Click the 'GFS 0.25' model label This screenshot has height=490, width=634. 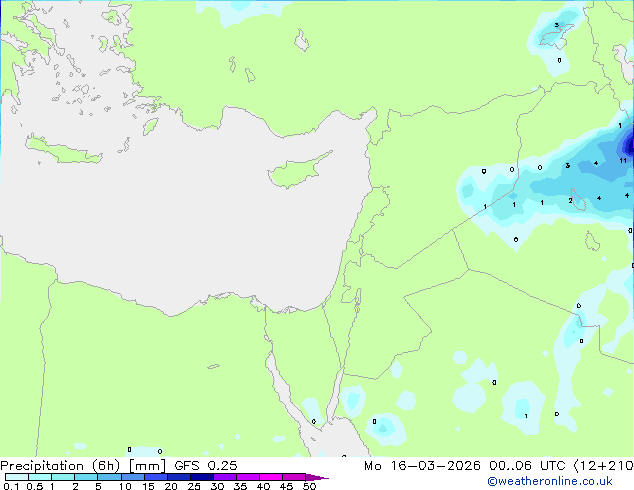[x=206, y=466]
